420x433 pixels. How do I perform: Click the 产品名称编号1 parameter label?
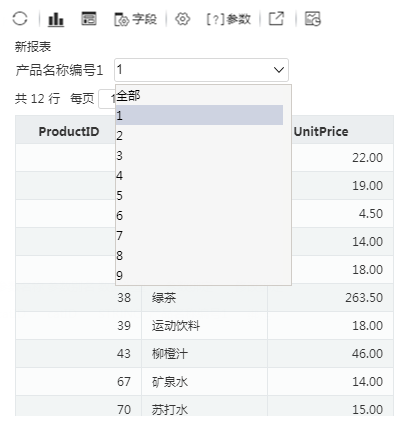[59, 70]
